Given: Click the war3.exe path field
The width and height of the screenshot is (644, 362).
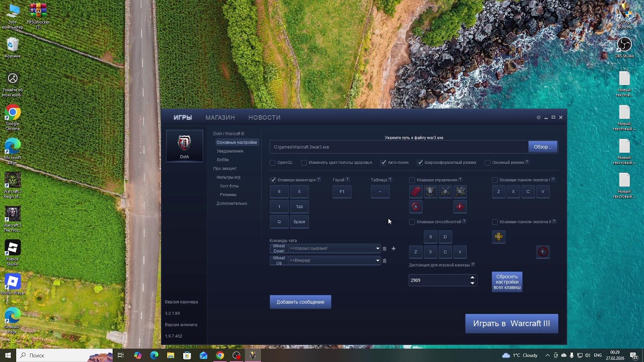Looking at the screenshot, I should point(399,147).
